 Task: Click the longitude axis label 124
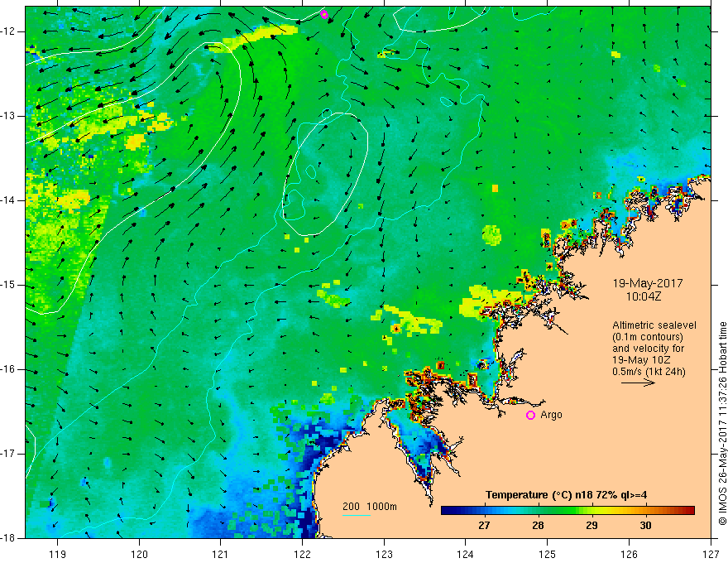pyautogui.click(x=466, y=554)
